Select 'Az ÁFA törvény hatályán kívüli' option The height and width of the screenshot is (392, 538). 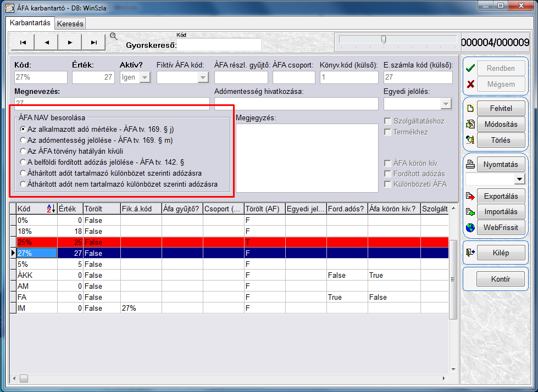tap(23, 151)
